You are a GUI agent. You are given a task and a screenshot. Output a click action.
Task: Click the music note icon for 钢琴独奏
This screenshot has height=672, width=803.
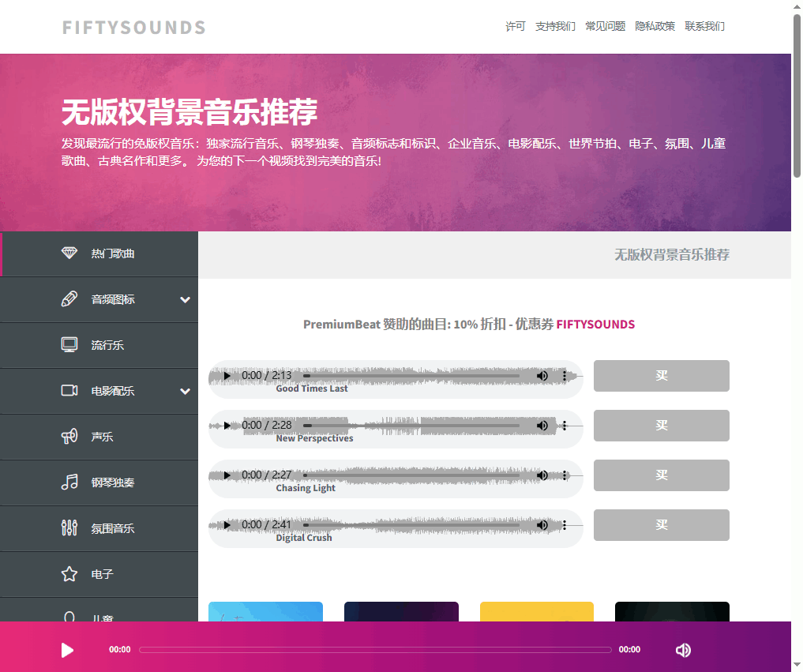point(69,482)
